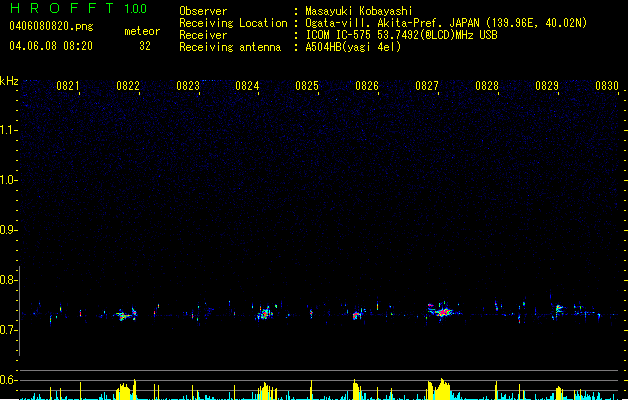Click the meteor echo burst left of 0826
Image resolution: width=629 pixels, height=400 pixels.
(357, 315)
